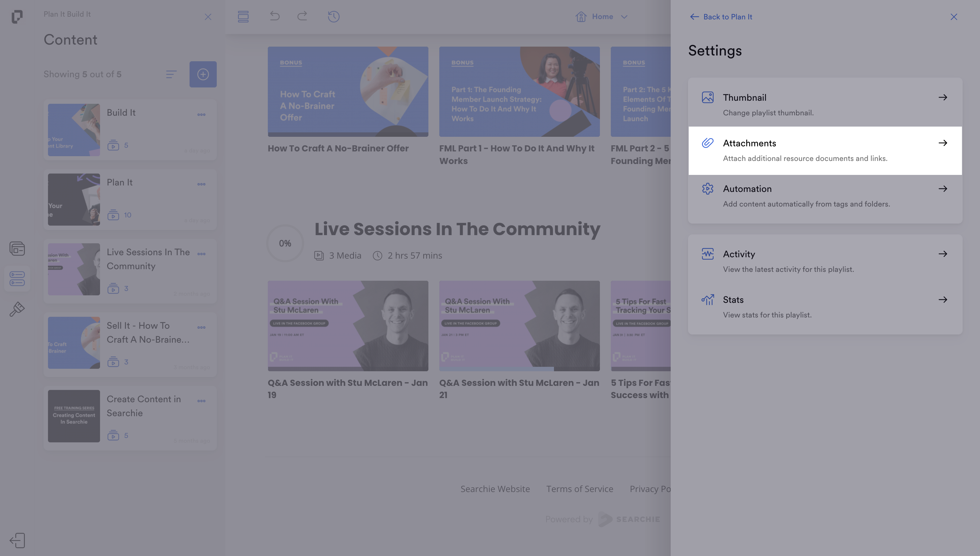Go back to Plan It
This screenshot has height=556, width=980.
pyautogui.click(x=721, y=17)
